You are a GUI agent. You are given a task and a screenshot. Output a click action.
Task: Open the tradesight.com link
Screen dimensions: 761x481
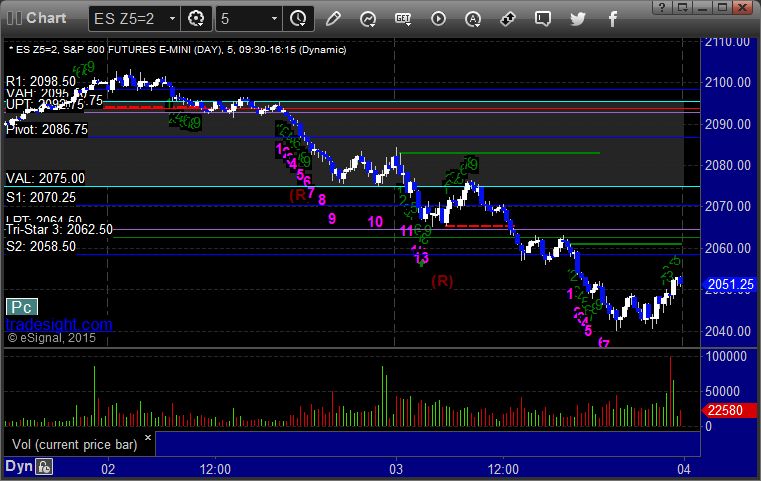coord(59,324)
